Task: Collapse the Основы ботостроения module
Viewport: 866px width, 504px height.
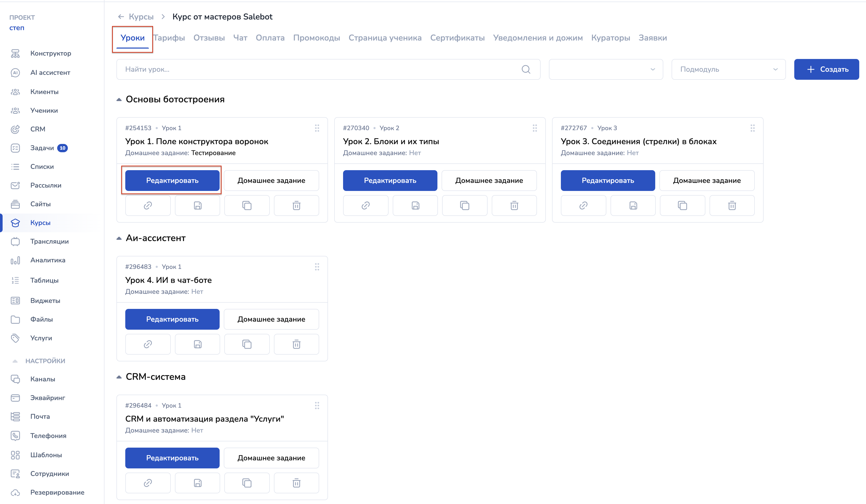Action: [119, 100]
